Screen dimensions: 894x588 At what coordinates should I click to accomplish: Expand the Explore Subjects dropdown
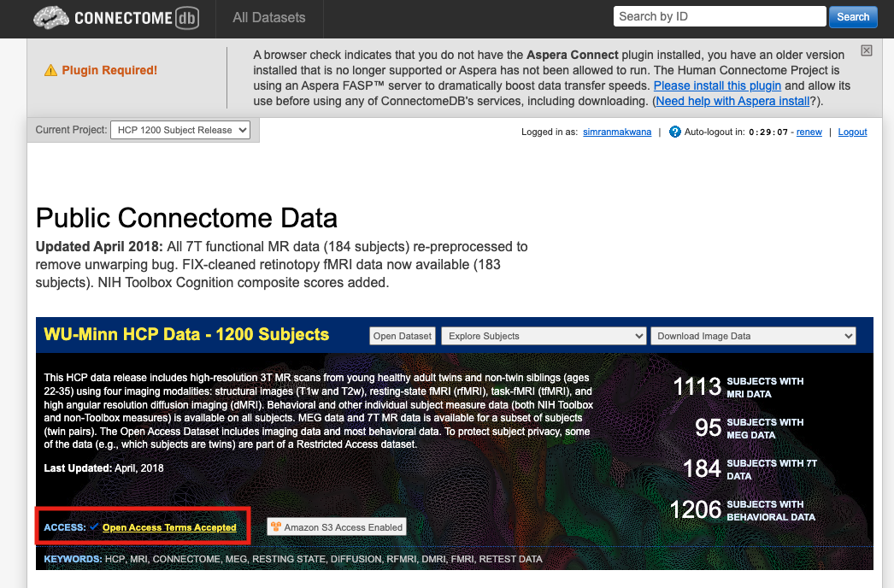click(544, 336)
